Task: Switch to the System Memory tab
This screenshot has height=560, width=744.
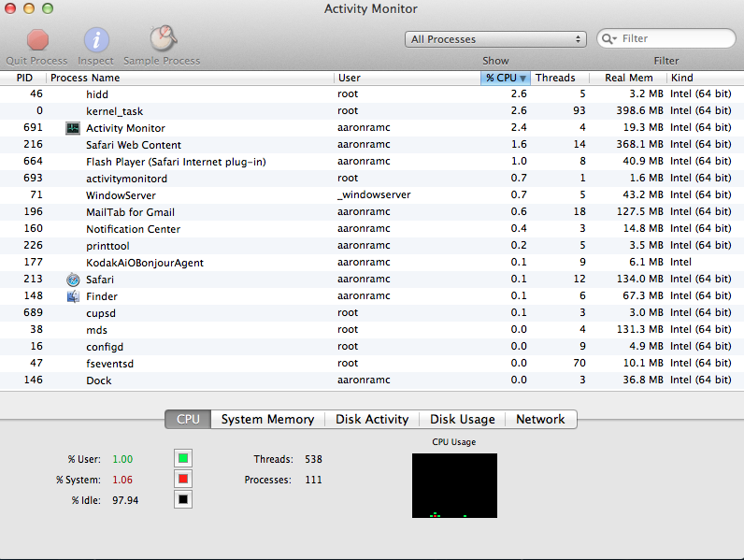Action: coord(267,420)
